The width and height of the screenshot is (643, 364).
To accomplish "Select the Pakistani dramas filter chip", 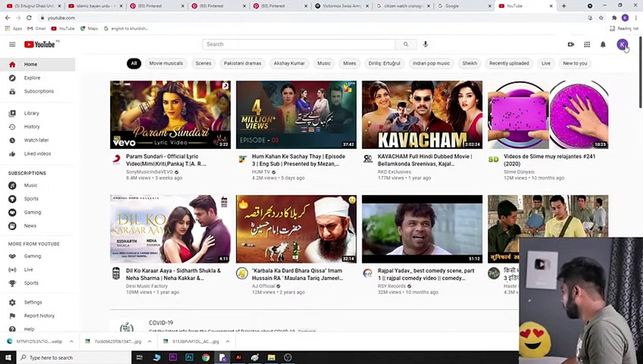I will point(243,64).
